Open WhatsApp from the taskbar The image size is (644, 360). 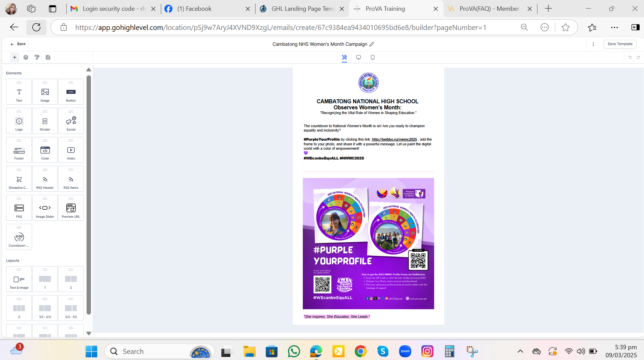click(x=294, y=352)
